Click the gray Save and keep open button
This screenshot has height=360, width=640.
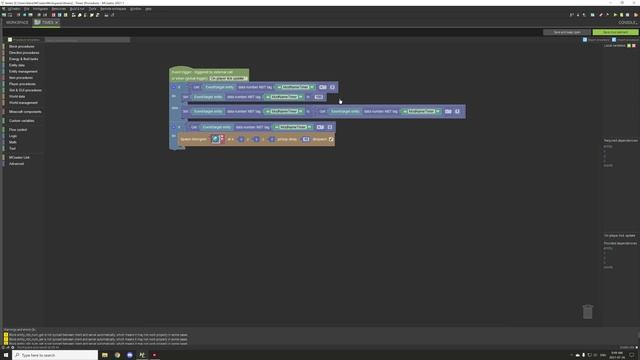567,32
